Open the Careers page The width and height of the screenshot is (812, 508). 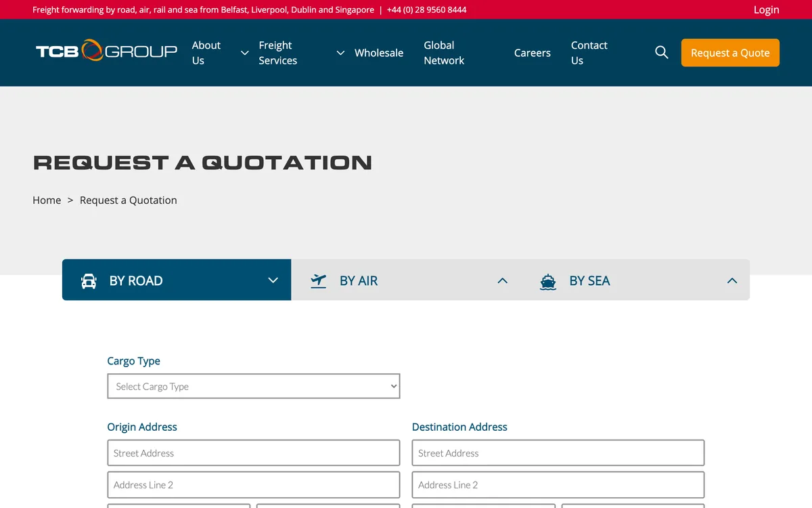coord(533,53)
